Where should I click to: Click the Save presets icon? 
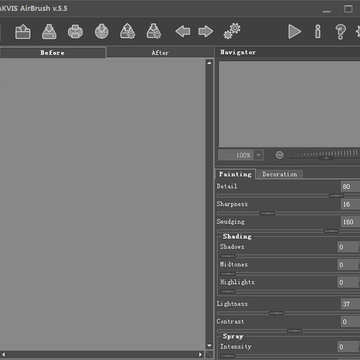click(x=154, y=31)
